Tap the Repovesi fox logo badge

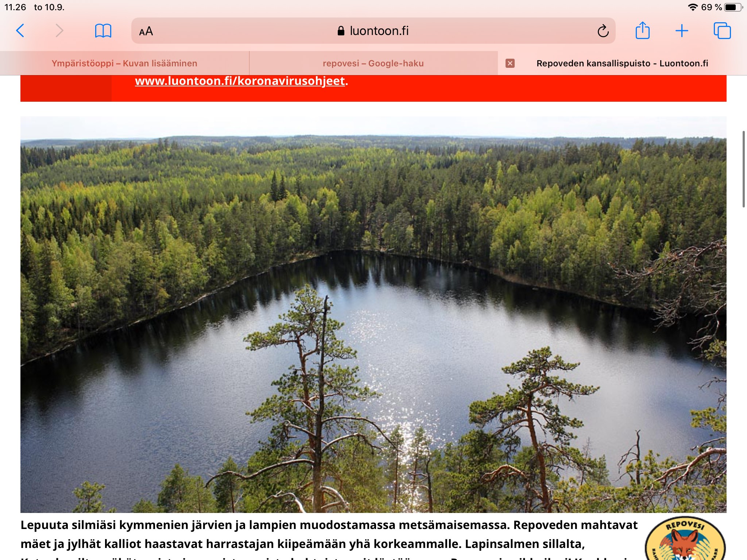point(685,539)
